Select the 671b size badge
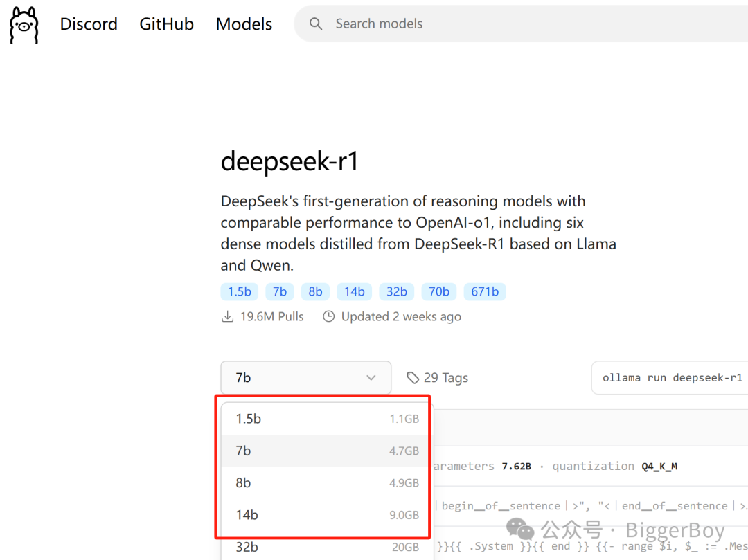748x560 pixels. coord(485,291)
